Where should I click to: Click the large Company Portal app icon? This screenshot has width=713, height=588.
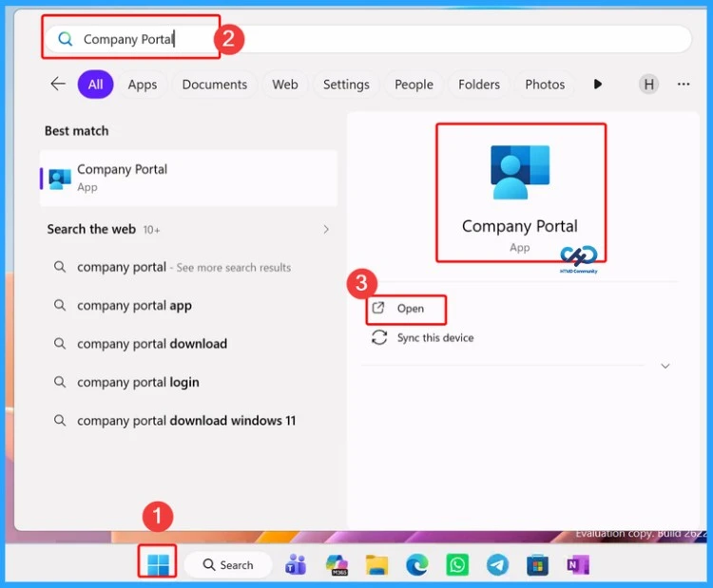point(520,172)
